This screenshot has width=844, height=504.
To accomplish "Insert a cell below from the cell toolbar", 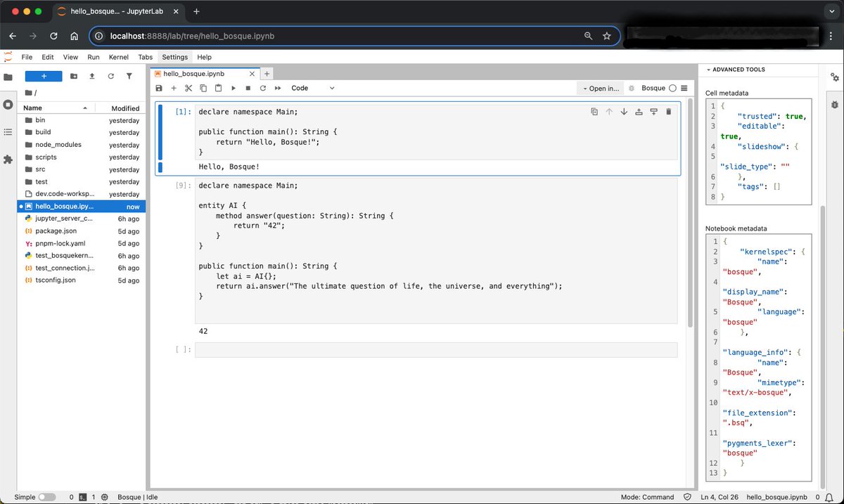I will click(653, 111).
